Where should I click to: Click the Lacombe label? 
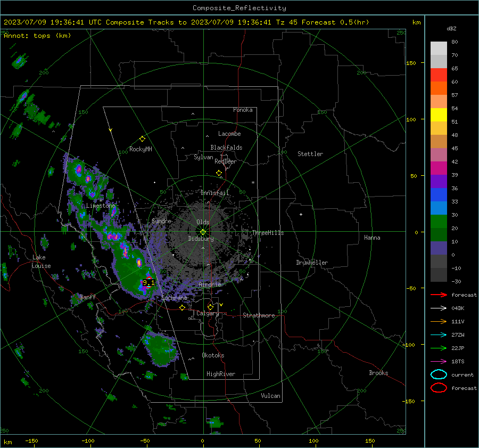coord(229,134)
